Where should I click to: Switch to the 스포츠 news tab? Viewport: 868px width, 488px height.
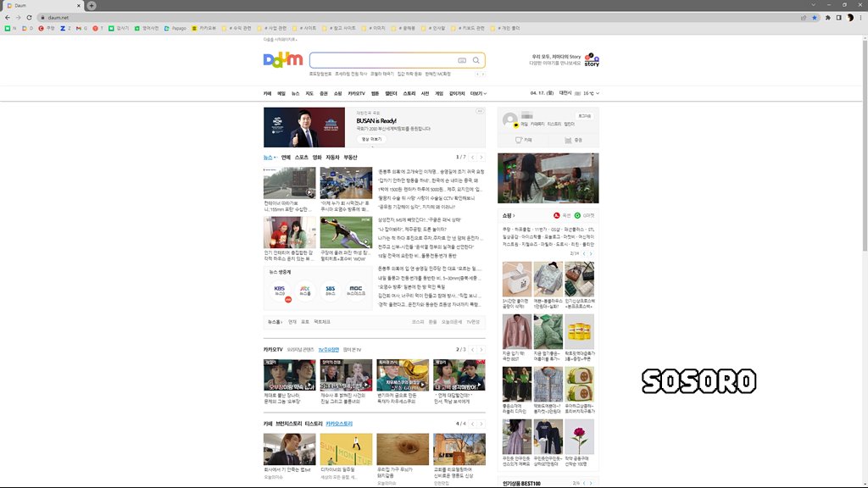[x=302, y=157]
